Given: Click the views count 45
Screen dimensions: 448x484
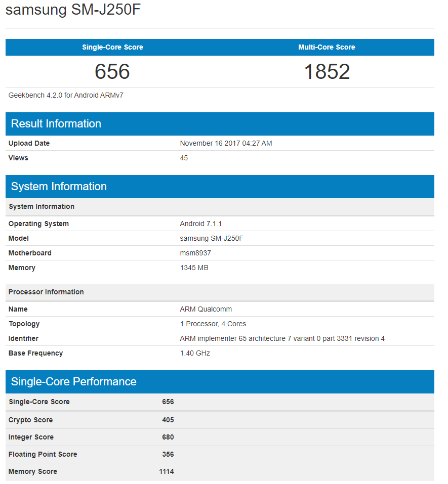Looking at the screenshot, I should (x=184, y=158).
